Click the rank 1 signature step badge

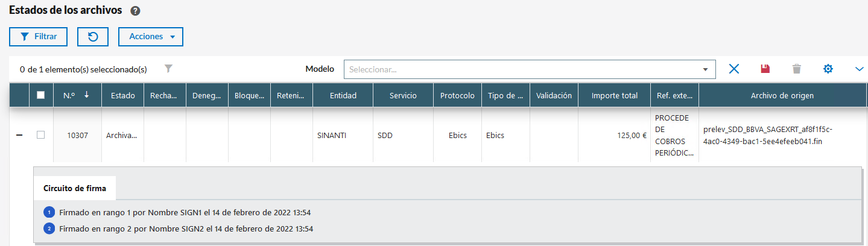point(49,212)
